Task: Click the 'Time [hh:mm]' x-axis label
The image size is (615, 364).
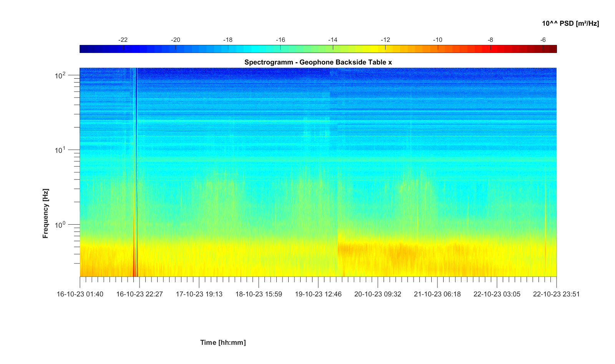Action: point(223,342)
